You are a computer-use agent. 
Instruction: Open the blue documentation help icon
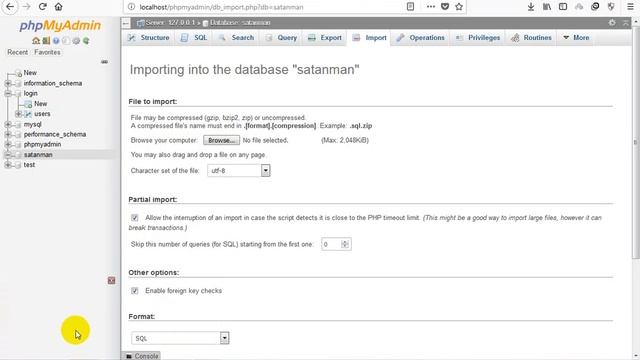click(56, 41)
